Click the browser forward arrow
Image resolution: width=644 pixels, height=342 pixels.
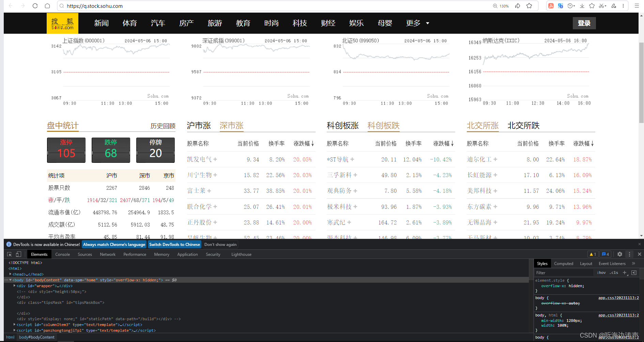click(23, 6)
